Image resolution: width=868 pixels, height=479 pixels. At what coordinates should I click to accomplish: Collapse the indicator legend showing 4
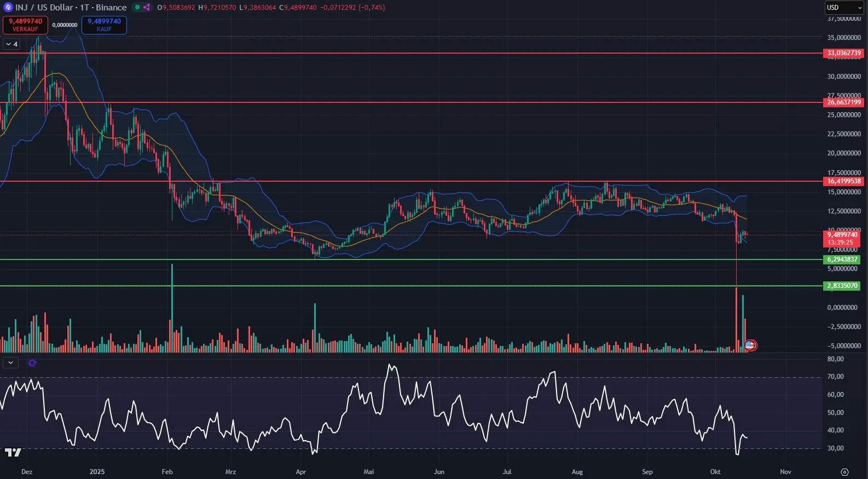[x=11, y=44]
